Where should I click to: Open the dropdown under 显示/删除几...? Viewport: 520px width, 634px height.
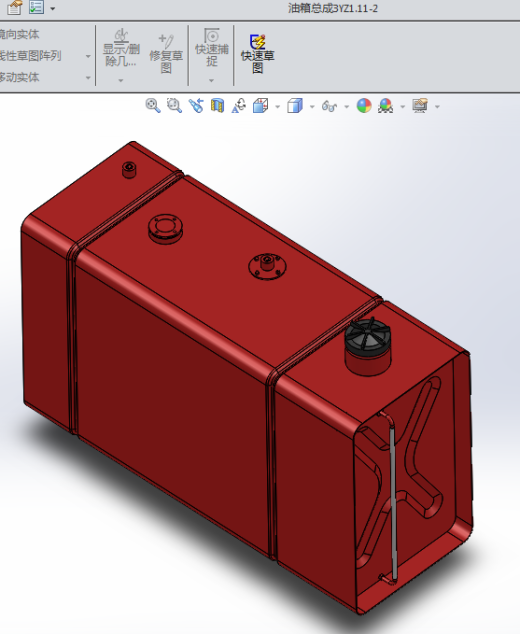click(x=120, y=80)
